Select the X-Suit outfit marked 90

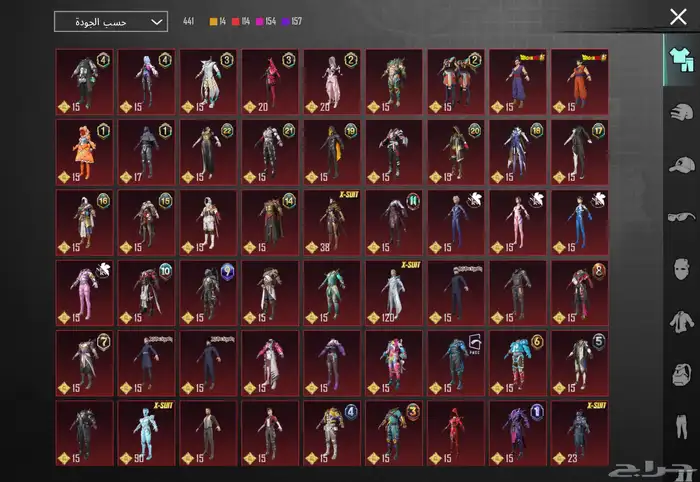(x=146, y=433)
